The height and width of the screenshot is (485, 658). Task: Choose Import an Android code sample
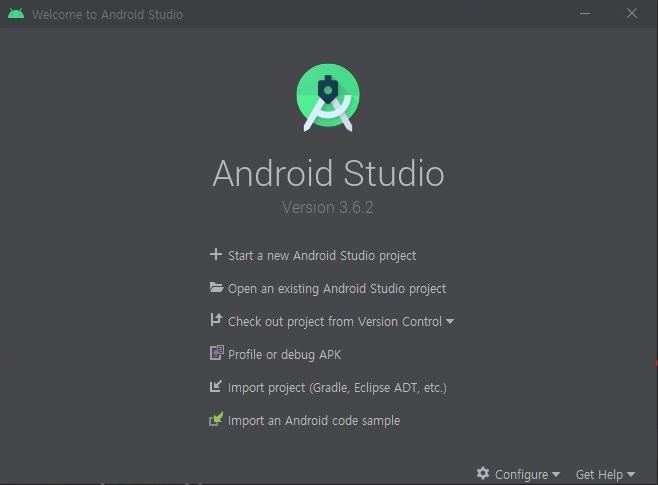[314, 420]
